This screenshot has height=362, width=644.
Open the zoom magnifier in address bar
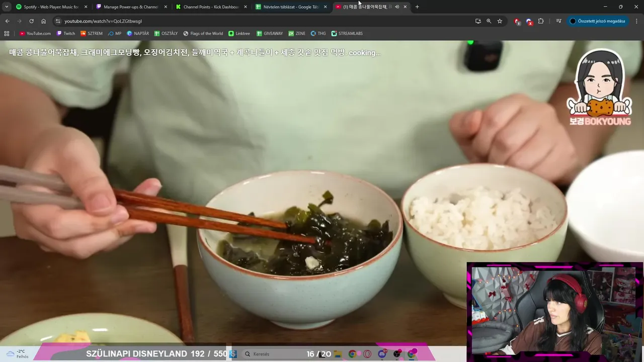pyautogui.click(x=489, y=21)
